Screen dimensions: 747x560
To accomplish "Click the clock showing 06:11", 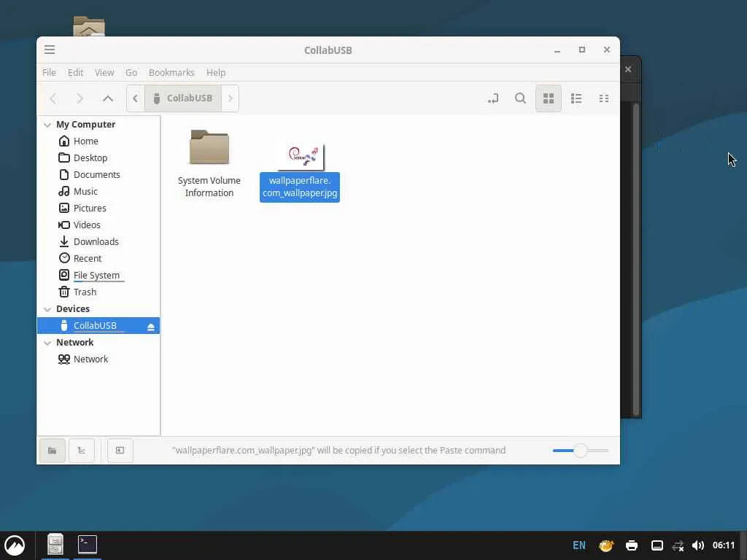I will click(x=724, y=545).
